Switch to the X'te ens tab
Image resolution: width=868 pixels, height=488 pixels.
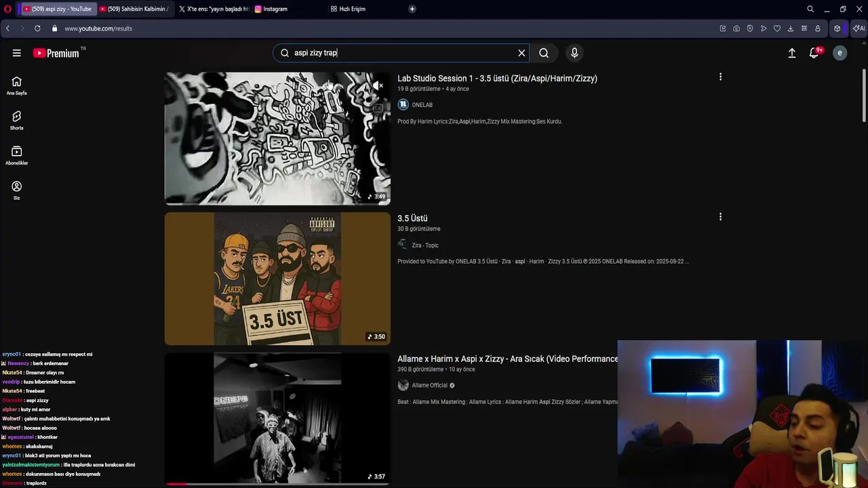[213, 9]
